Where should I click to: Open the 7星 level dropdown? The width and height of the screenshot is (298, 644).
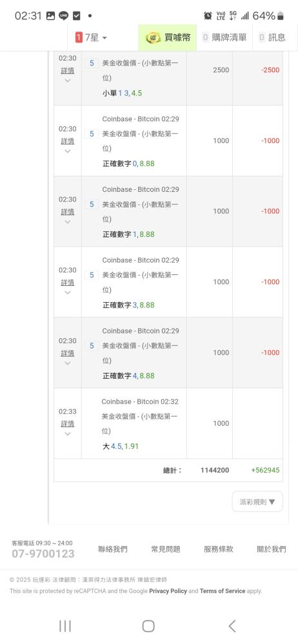pos(91,38)
